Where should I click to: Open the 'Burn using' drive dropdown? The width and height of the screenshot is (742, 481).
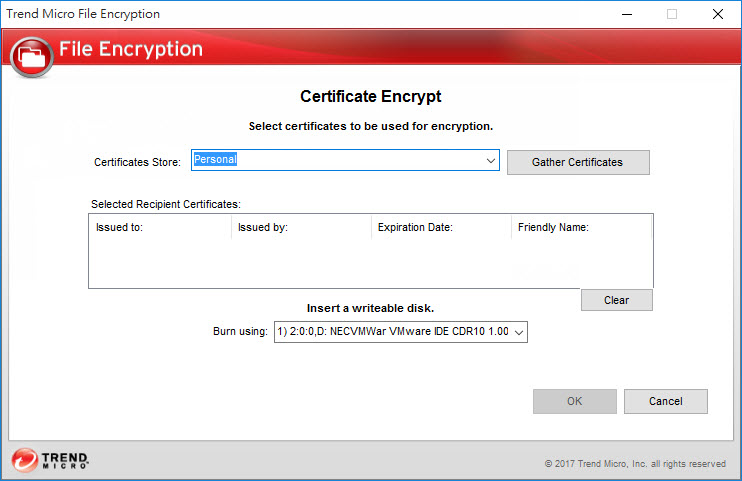click(400, 332)
